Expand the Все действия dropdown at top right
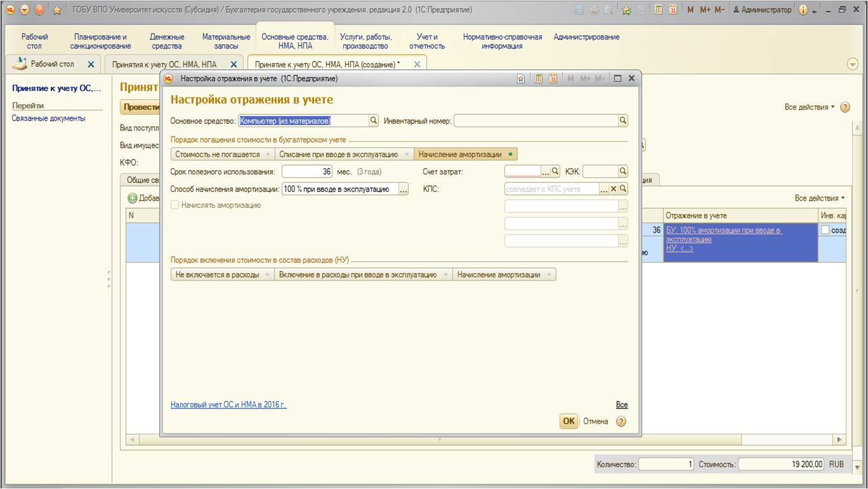The image size is (868, 489). pyautogui.click(x=810, y=107)
